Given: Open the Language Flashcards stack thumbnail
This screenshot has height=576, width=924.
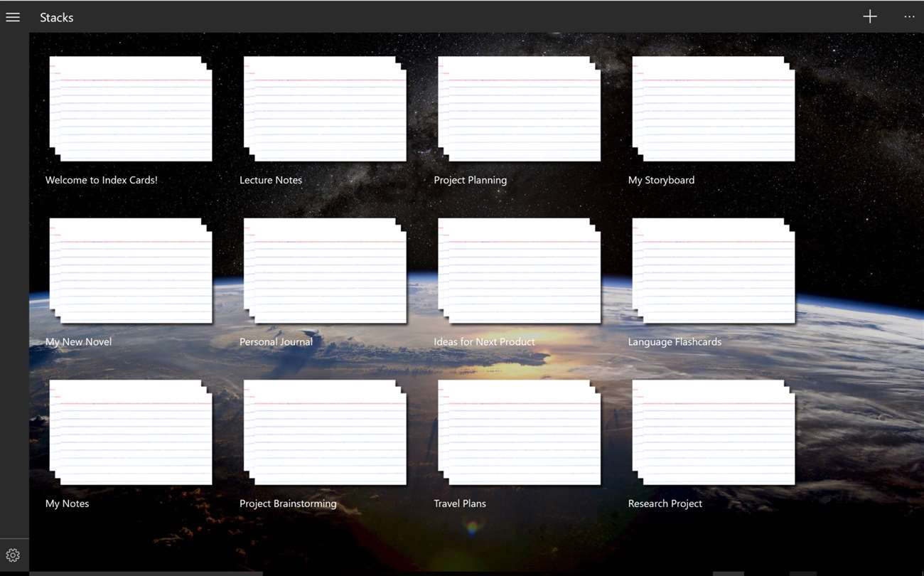Looking at the screenshot, I should (714, 270).
